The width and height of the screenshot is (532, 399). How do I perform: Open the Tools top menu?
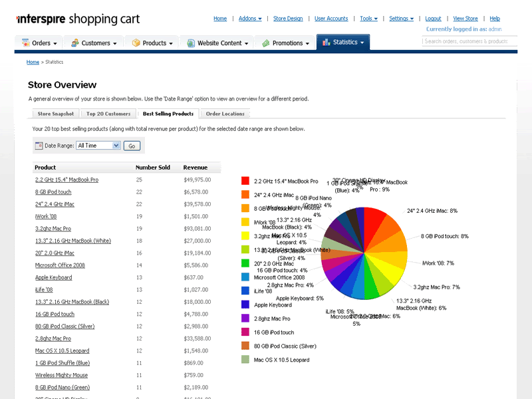point(369,19)
